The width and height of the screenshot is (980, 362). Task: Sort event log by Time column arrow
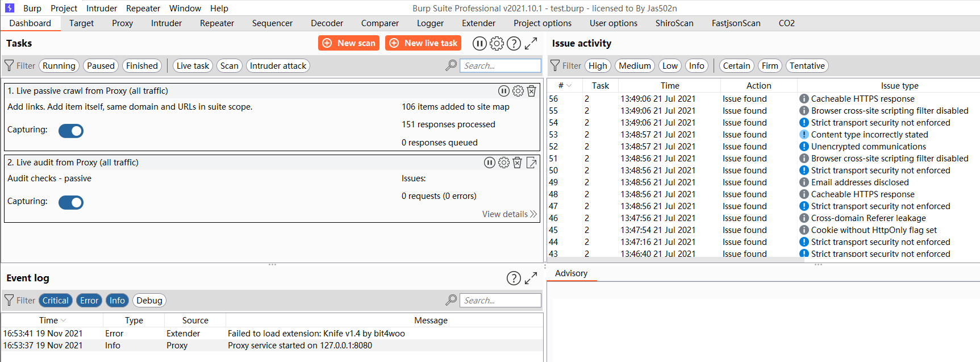click(63, 321)
